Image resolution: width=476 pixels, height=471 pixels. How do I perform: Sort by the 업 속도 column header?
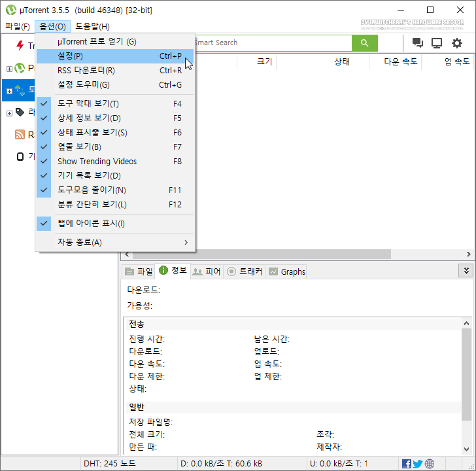(448, 61)
